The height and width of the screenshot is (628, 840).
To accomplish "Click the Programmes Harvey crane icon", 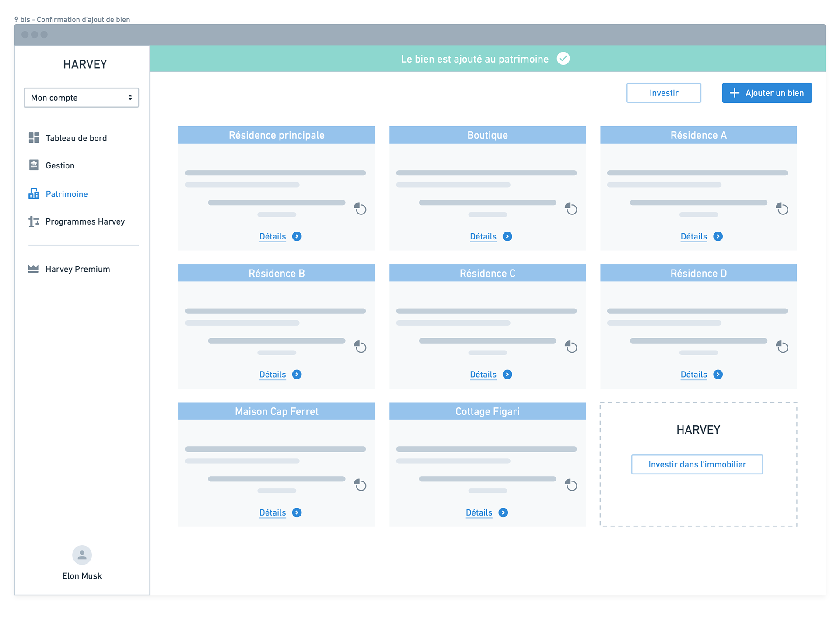I will point(34,221).
